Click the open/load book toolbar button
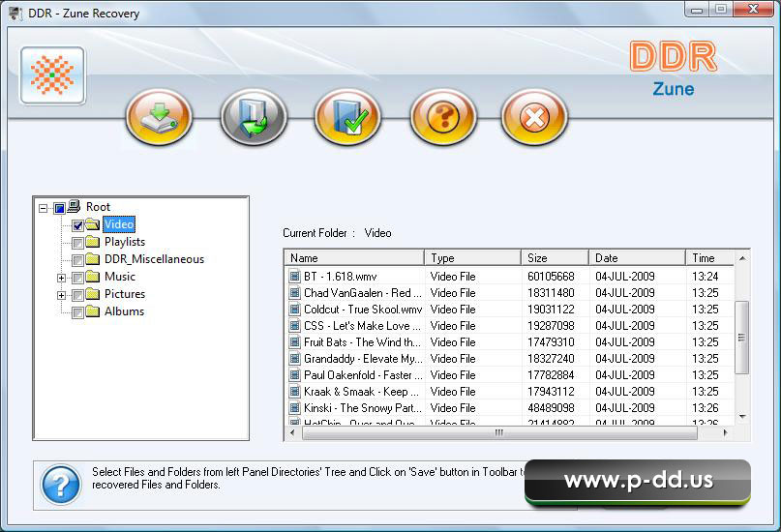 pos(254,117)
